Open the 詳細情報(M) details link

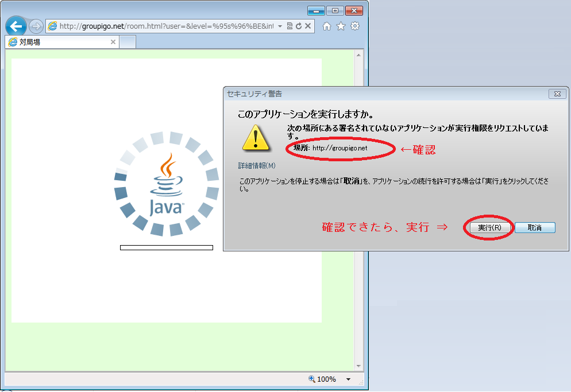257,166
